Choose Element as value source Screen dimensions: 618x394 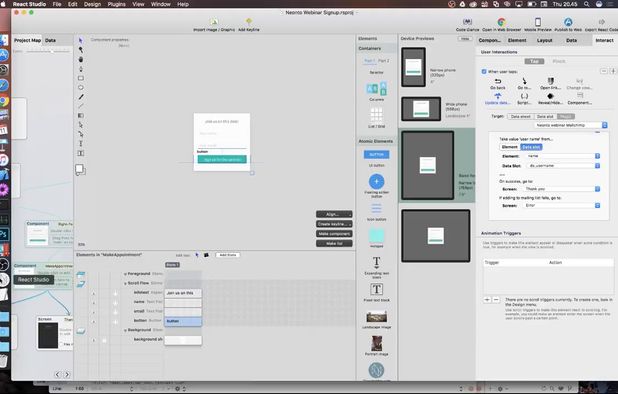[509, 147]
